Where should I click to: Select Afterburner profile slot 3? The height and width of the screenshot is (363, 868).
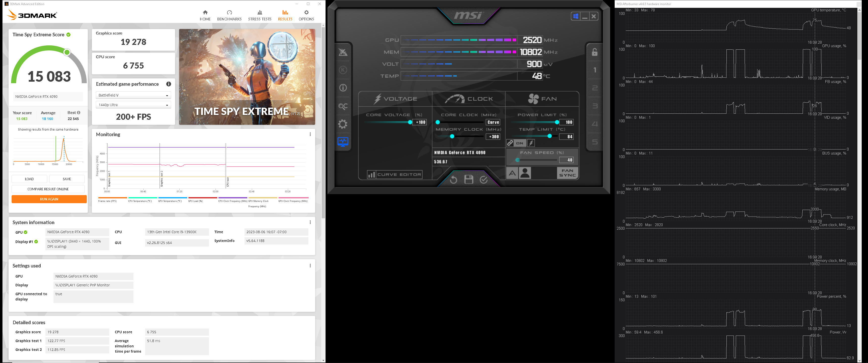pyautogui.click(x=595, y=106)
